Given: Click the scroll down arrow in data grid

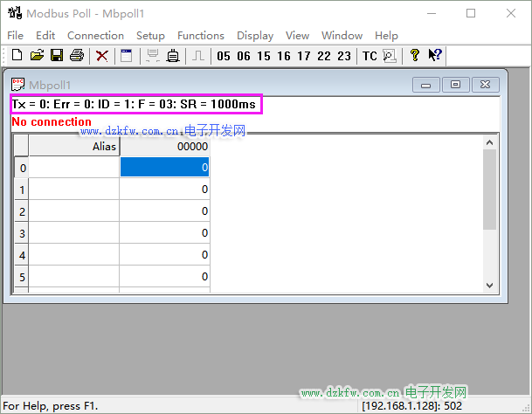Looking at the screenshot, I should (x=490, y=285).
